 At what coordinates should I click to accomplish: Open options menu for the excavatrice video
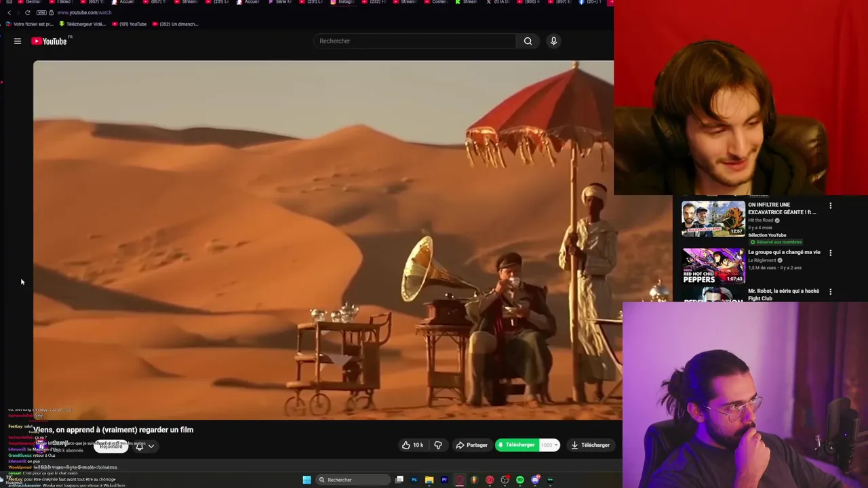point(830,206)
